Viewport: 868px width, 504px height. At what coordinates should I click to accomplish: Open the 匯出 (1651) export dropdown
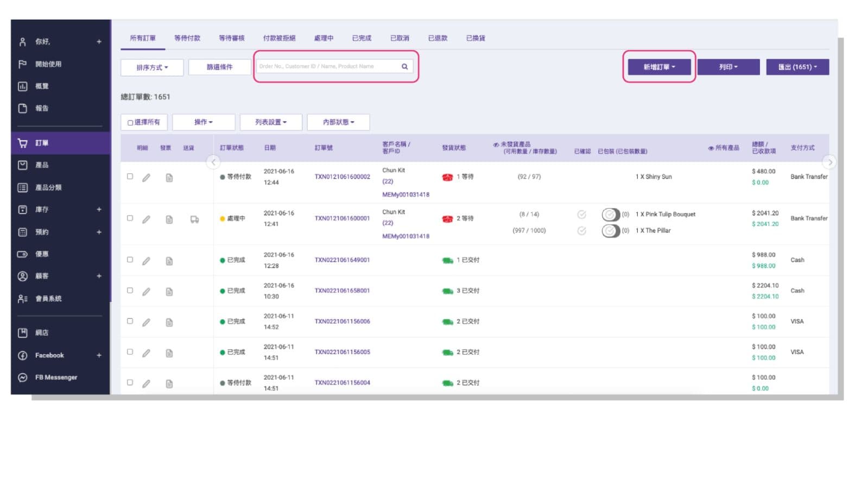click(797, 67)
